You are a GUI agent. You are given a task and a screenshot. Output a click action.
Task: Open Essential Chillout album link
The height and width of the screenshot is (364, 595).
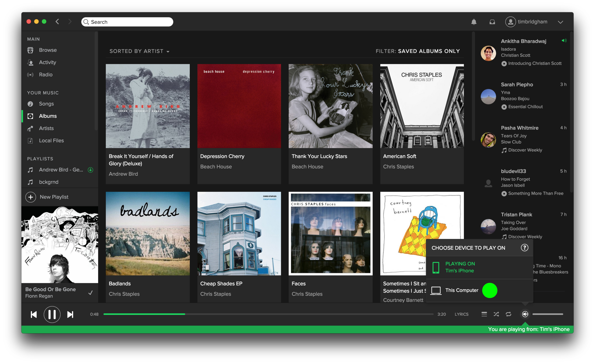tap(525, 106)
